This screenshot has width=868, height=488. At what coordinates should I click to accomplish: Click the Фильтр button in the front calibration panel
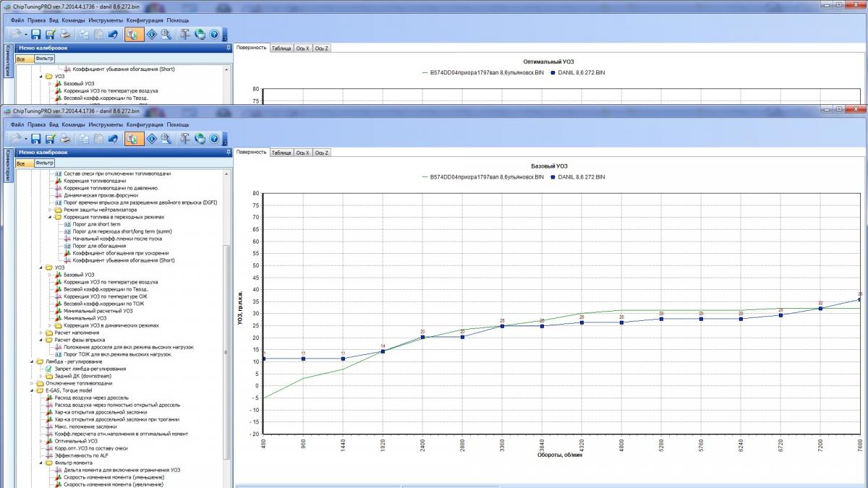(44, 163)
